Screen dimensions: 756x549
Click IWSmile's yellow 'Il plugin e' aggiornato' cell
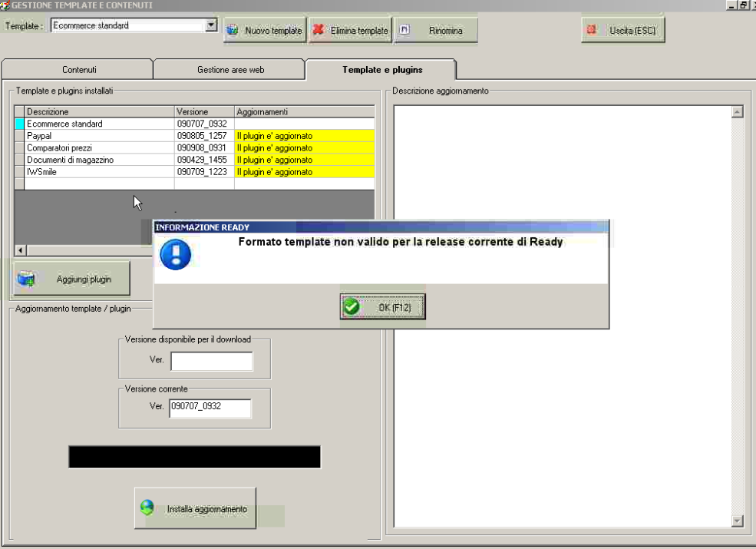pyautogui.click(x=304, y=172)
